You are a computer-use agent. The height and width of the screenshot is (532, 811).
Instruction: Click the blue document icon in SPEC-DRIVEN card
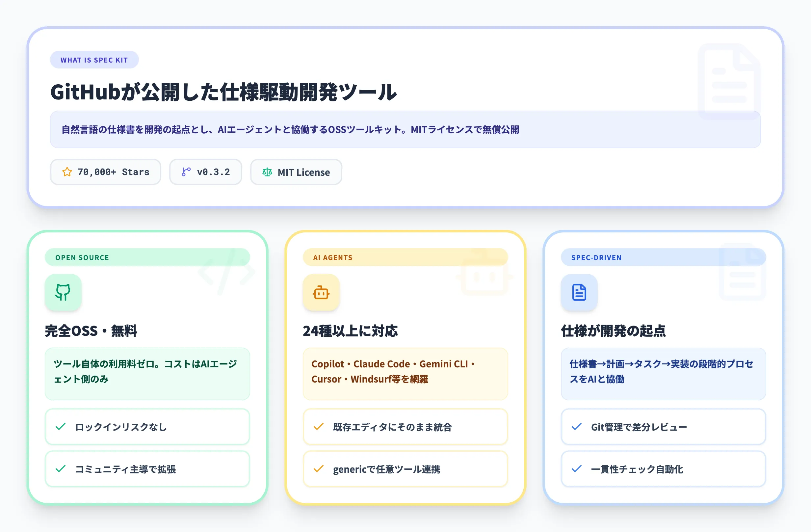point(579,292)
